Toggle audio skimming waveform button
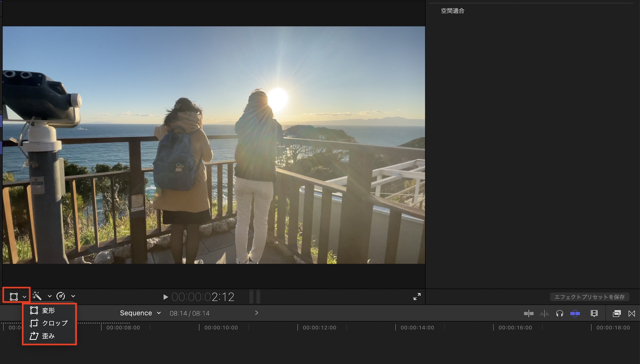 coord(544,314)
